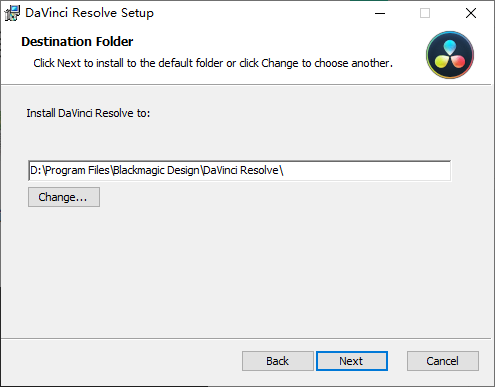Click empty white area right of path text
Viewport: 495px width, 387px height.
click(x=367, y=171)
